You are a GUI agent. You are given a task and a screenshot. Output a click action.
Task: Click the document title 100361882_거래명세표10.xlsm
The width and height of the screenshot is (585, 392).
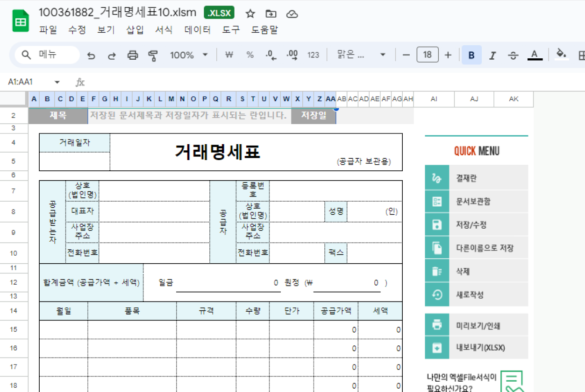pyautogui.click(x=118, y=13)
